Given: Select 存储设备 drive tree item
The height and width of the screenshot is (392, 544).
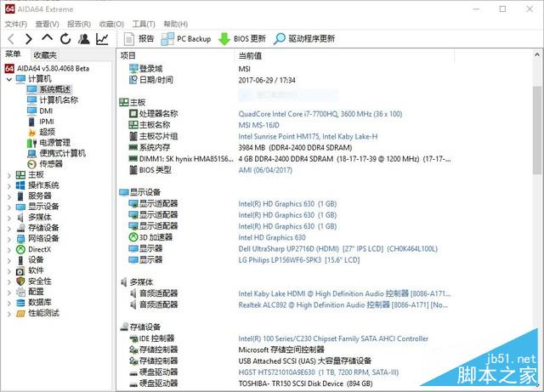Looking at the screenshot, I should point(43,228).
